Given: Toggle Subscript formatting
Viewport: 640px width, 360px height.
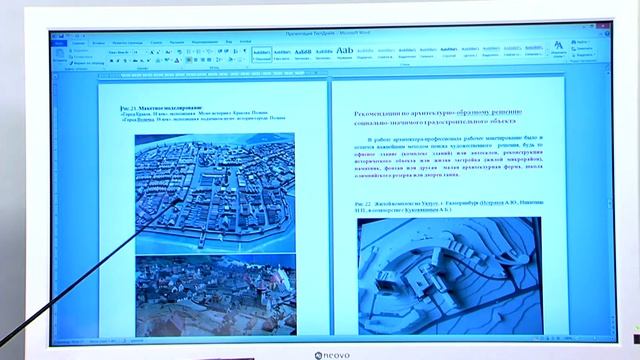Looking at the screenshot, I should point(142,60).
